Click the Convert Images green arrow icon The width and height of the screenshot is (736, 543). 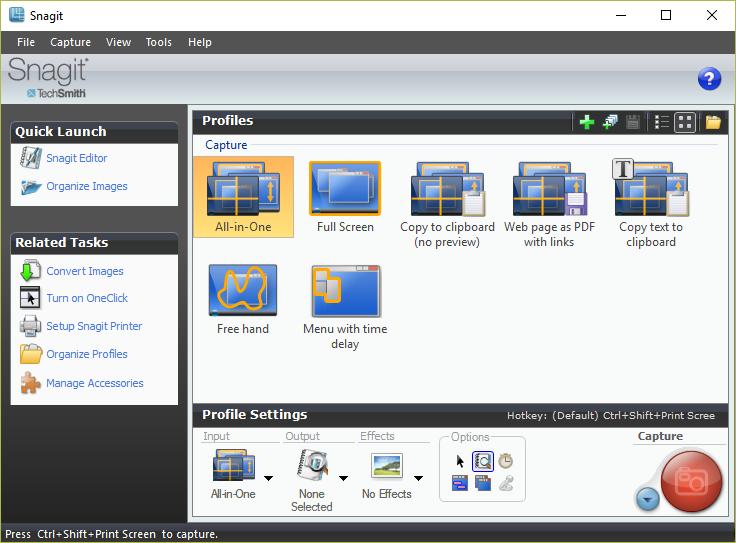click(31, 271)
